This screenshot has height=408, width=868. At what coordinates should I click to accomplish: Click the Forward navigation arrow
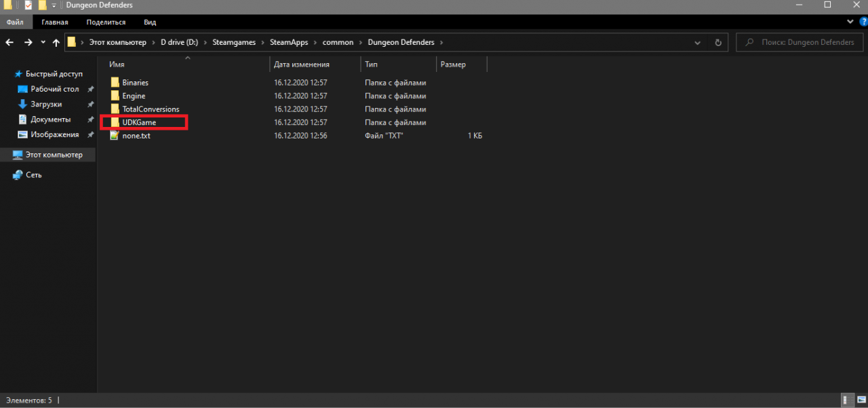point(28,42)
